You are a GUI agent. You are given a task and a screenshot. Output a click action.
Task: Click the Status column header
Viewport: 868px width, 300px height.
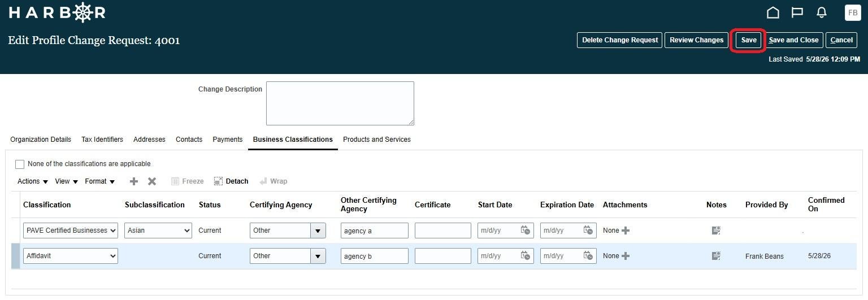(x=210, y=205)
